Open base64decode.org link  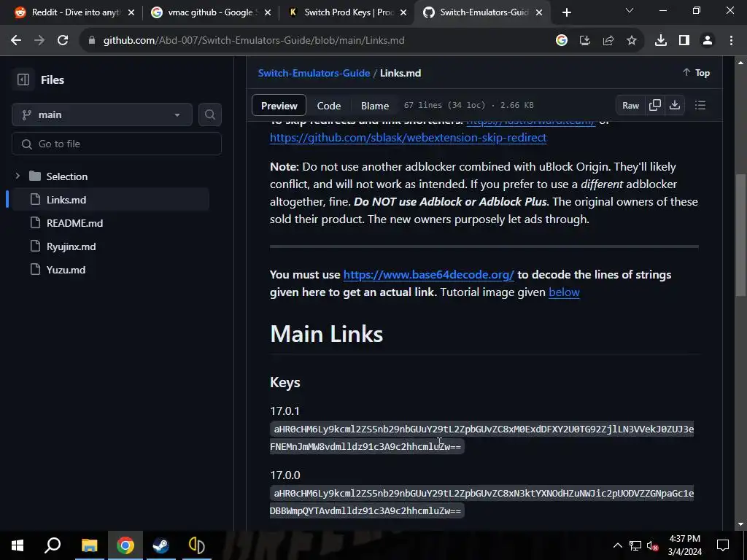[x=429, y=275]
